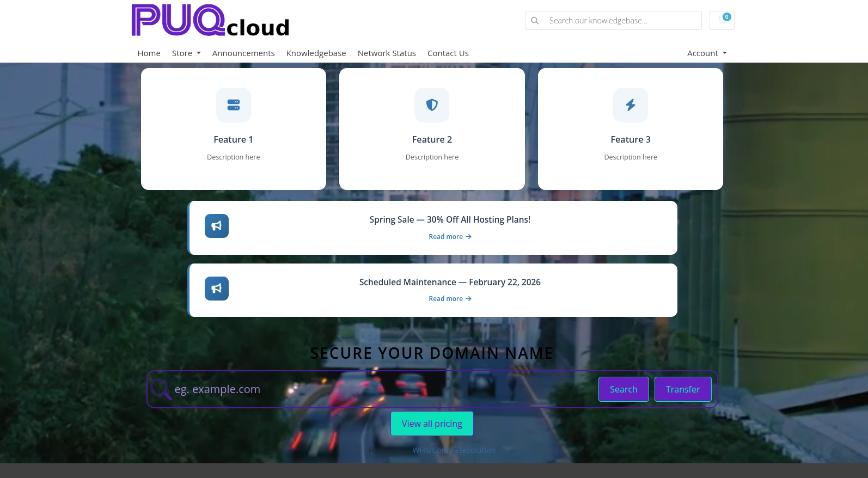This screenshot has height=478, width=868.
Task: Click the Spring Sale megaphone icon
Action: (x=217, y=226)
